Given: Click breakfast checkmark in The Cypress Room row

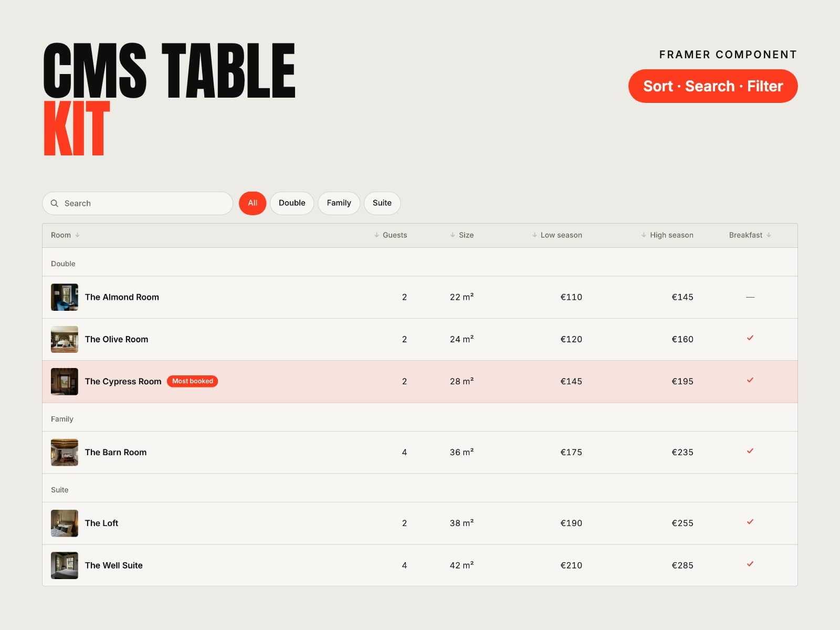Looking at the screenshot, I should click(750, 380).
